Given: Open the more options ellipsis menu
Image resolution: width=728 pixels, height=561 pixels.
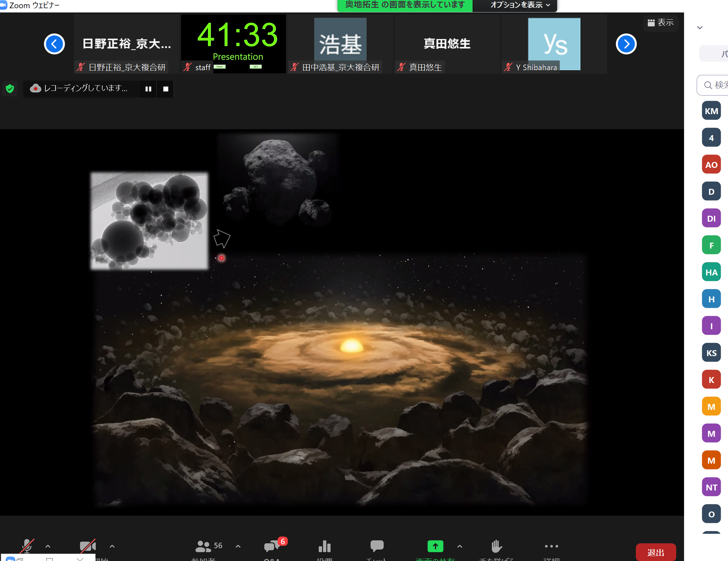Looking at the screenshot, I should tap(551, 546).
